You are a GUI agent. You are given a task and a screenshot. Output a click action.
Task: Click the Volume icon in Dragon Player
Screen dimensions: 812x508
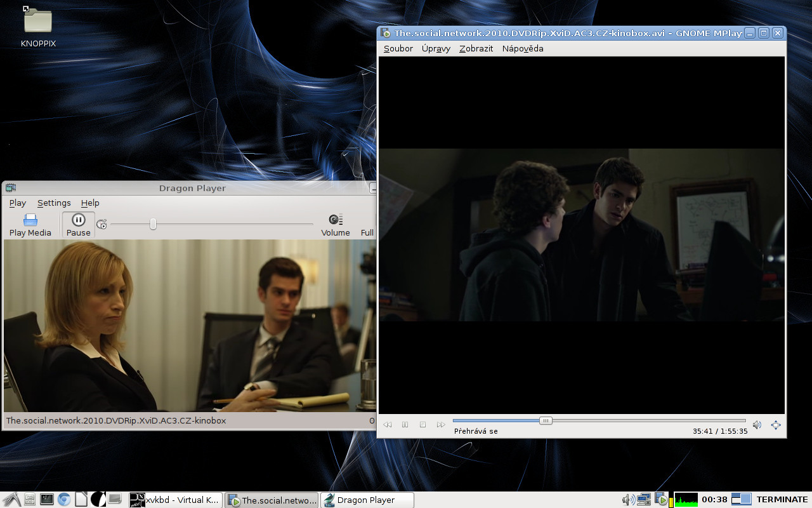click(336, 220)
